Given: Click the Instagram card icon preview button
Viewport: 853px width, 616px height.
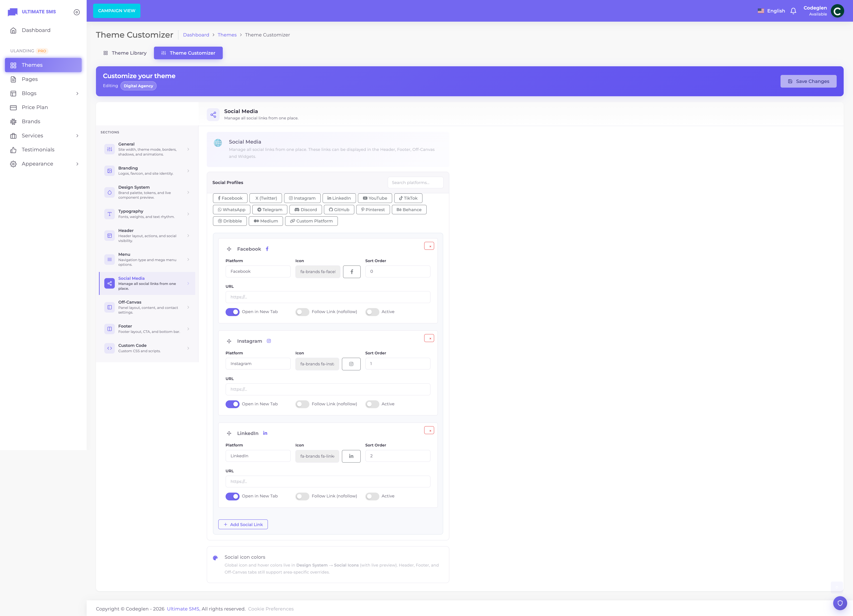Looking at the screenshot, I should click(x=351, y=364).
